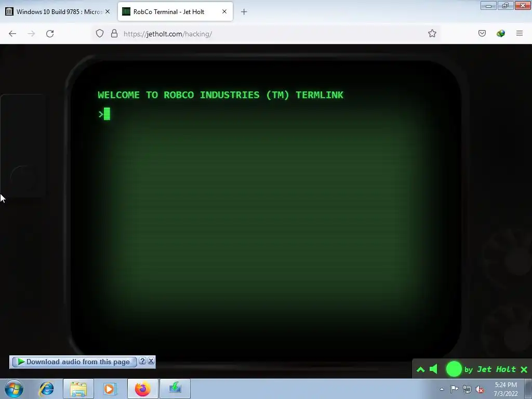
Task: Open a new browser tab
Action: point(244,12)
